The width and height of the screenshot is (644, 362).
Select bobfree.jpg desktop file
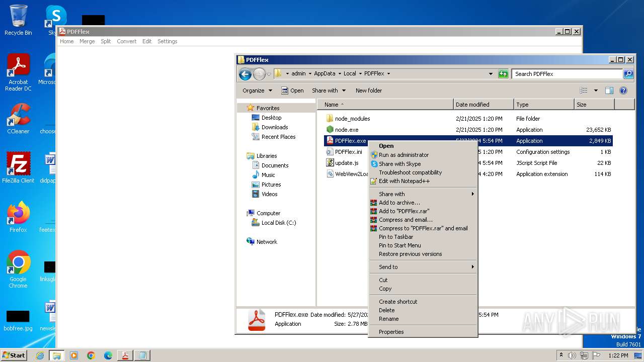point(18,321)
